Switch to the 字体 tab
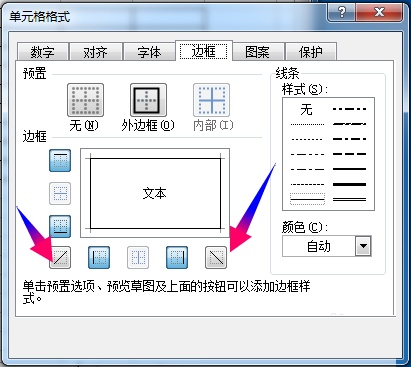 pos(149,52)
